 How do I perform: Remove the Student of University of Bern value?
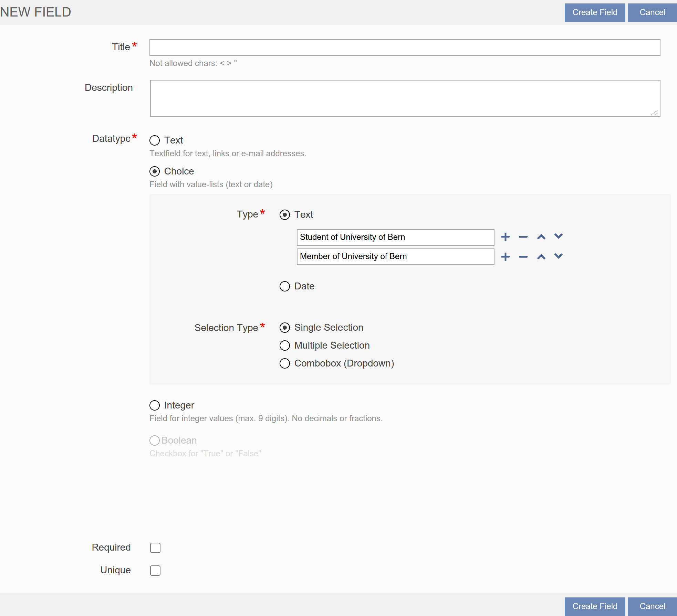pyautogui.click(x=523, y=237)
